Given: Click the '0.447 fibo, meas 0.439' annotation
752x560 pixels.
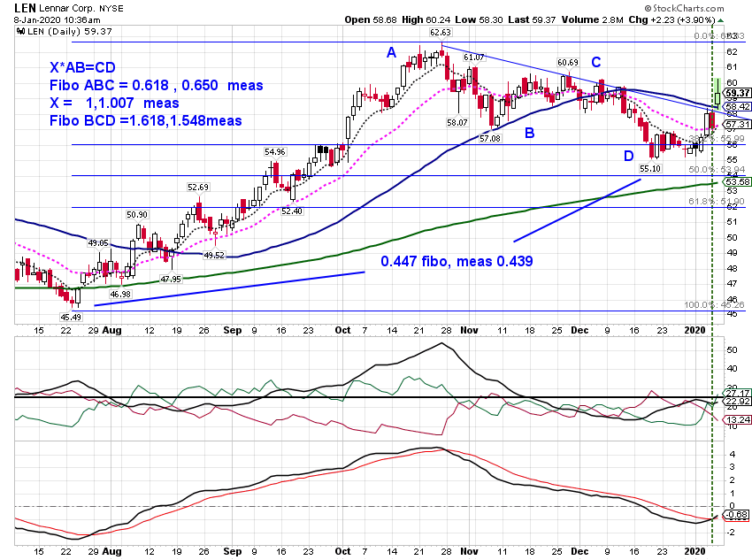Looking at the screenshot, I should (457, 261).
